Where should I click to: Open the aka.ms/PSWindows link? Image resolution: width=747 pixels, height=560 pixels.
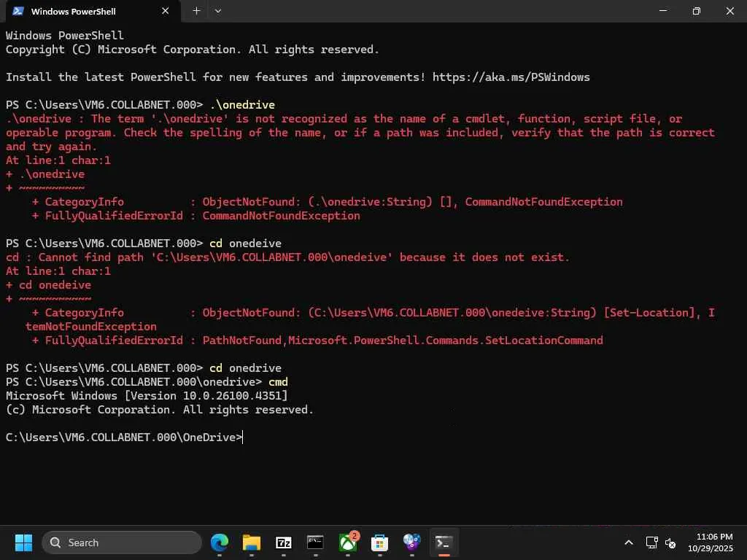click(511, 77)
